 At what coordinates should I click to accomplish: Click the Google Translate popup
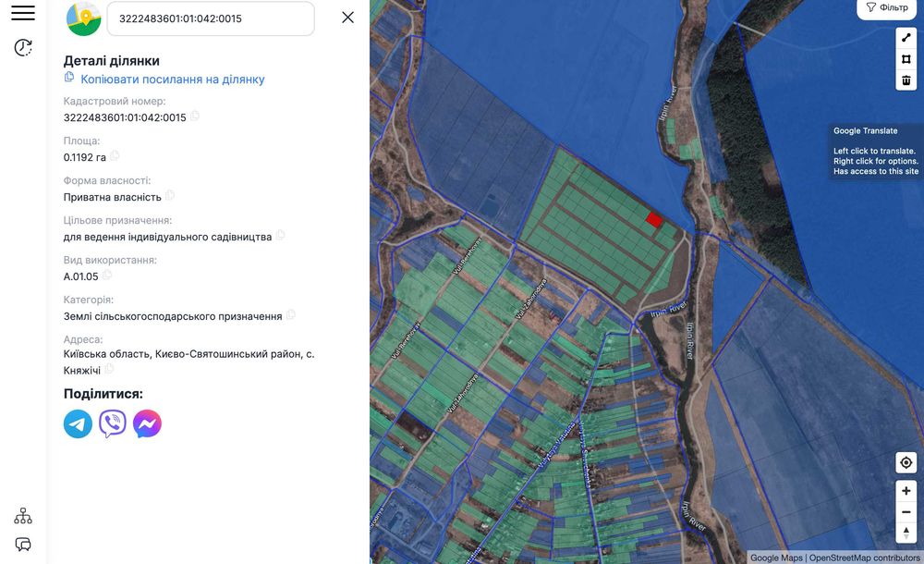click(x=876, y=151)
